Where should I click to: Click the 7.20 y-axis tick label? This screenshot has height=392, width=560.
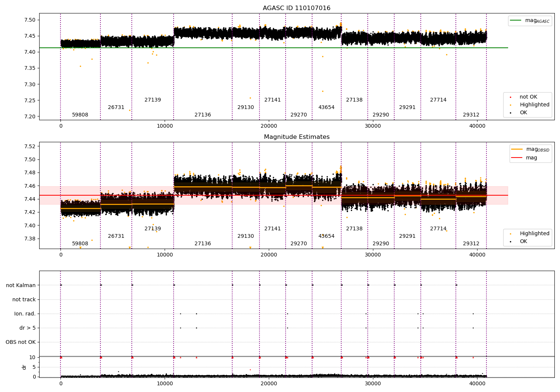[29, 116]
